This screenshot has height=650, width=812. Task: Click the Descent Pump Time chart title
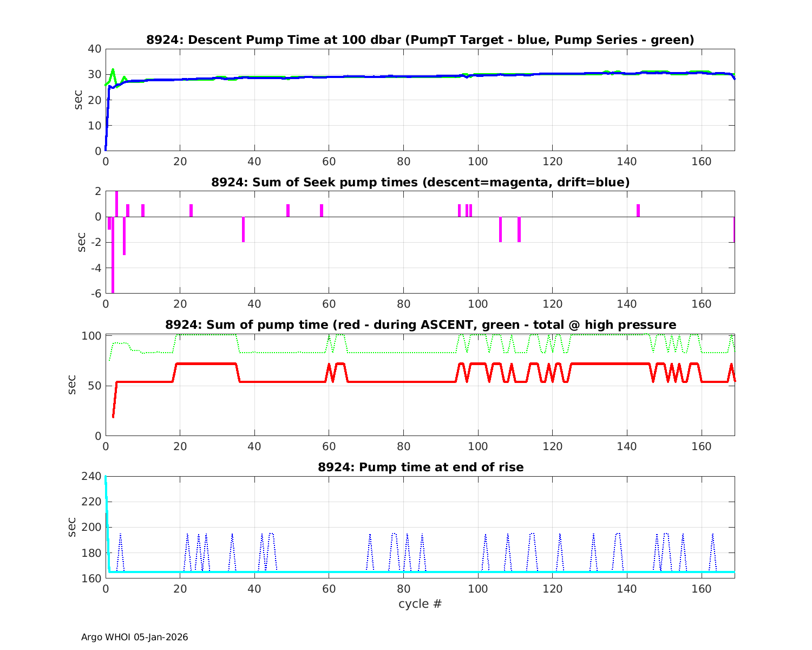[420, 40]
